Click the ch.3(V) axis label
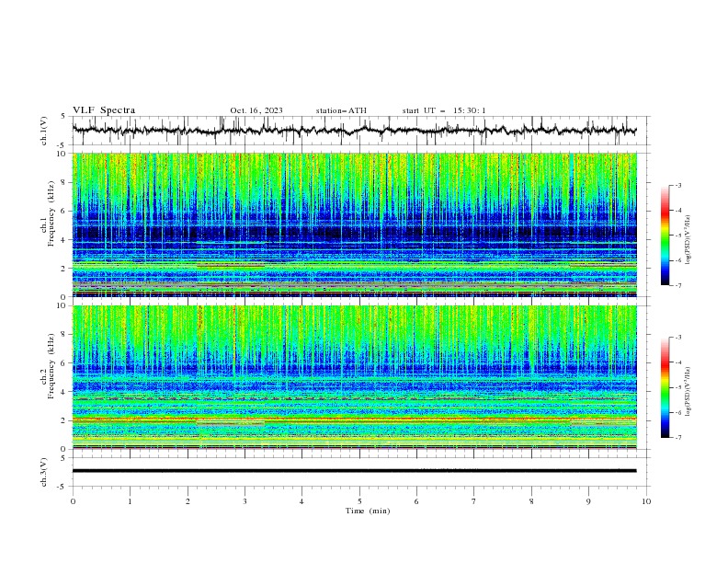Image resolution: width=728 pixels, height=563 pixels. coord(44,472)
